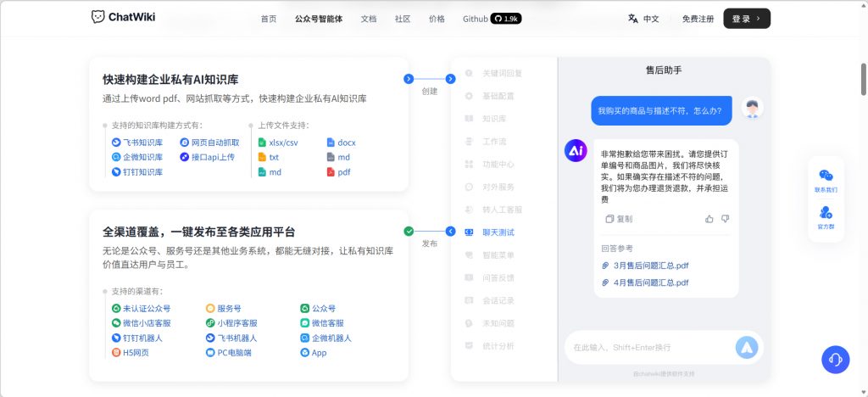This screenshot has height=397, width=868.
Task: Click the ChatWiki logo
Action: click(123, 17)
